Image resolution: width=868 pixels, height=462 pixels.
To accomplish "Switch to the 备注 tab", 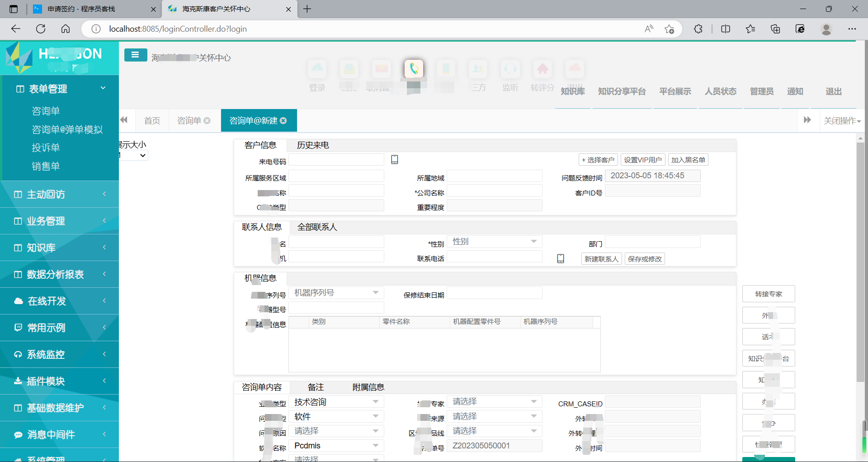I will (316, 387).
